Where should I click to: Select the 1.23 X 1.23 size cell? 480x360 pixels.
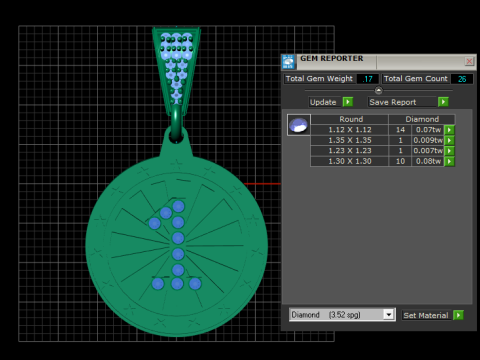350,151
